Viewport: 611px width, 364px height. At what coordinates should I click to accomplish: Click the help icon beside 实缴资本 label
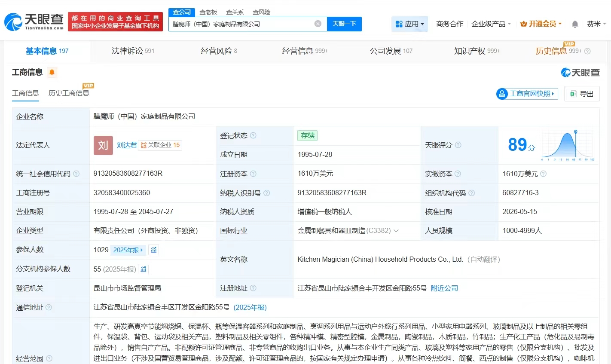pos(458,174)
